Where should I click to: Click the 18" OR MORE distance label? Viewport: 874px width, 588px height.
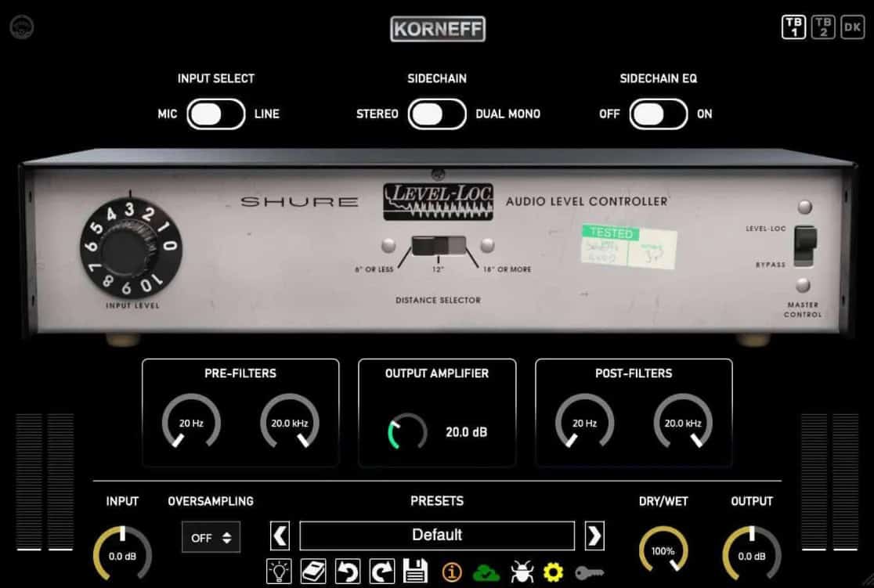tap(507, 270)
